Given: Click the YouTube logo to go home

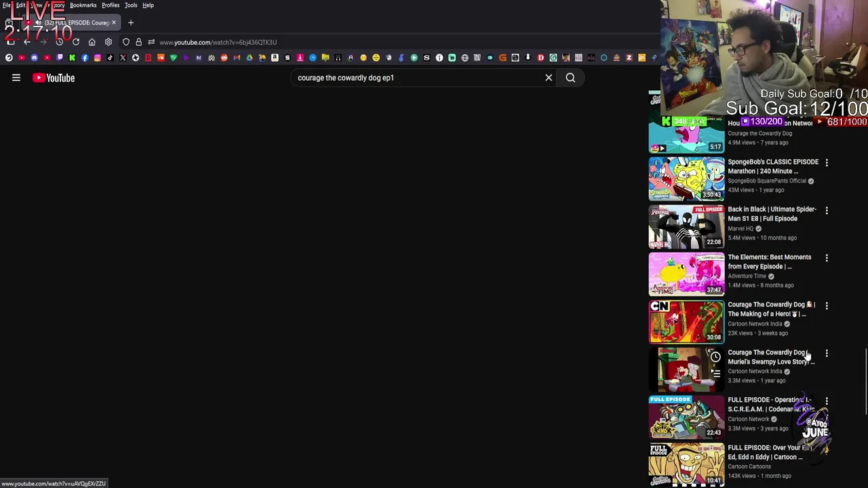Looking at the screenshot, I should click(54, 78).
